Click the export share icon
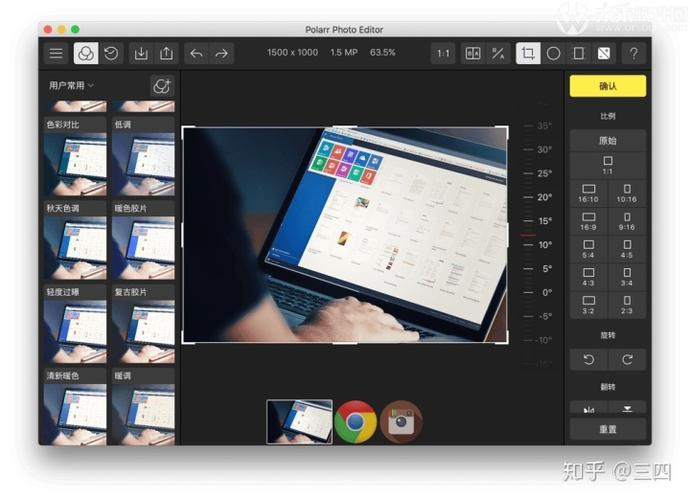 [x=166, y=54]
